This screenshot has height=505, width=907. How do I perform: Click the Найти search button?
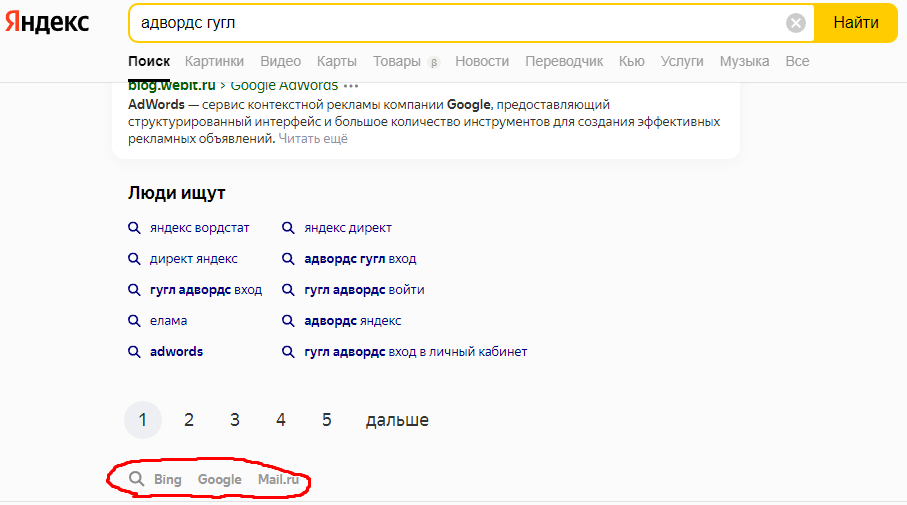click(855, 23)
